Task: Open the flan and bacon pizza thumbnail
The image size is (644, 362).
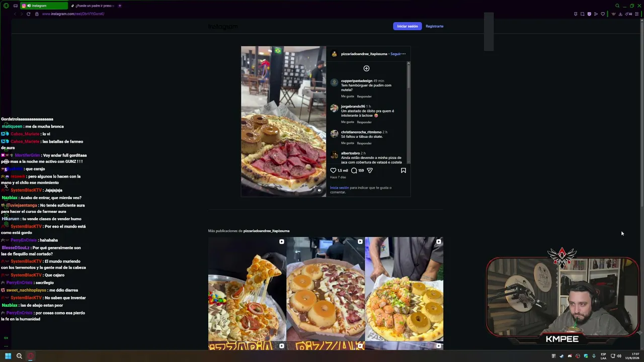Action: [326, 289]
